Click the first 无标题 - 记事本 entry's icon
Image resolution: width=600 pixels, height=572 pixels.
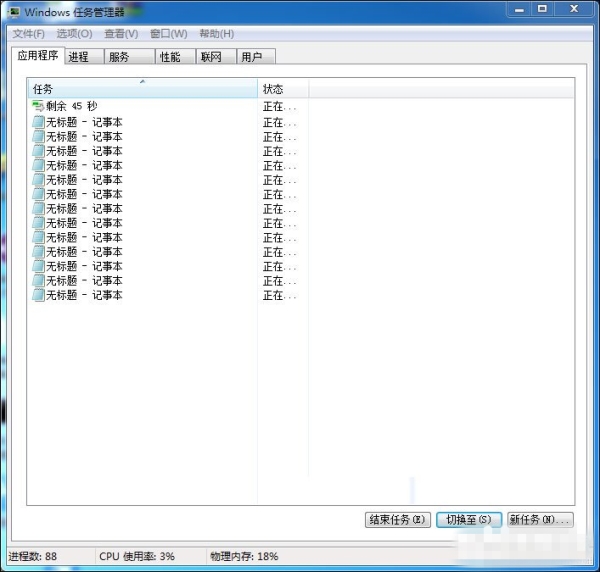38,122
